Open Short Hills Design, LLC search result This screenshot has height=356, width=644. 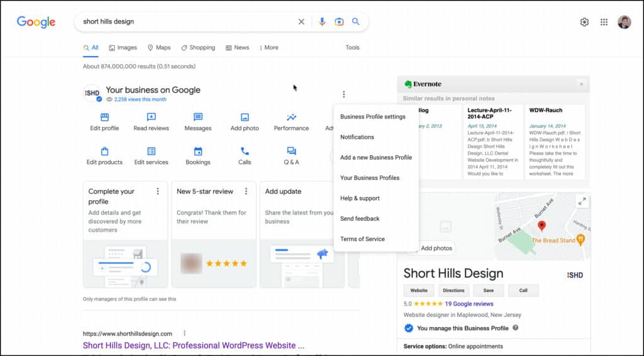click(x=194, y=345)
